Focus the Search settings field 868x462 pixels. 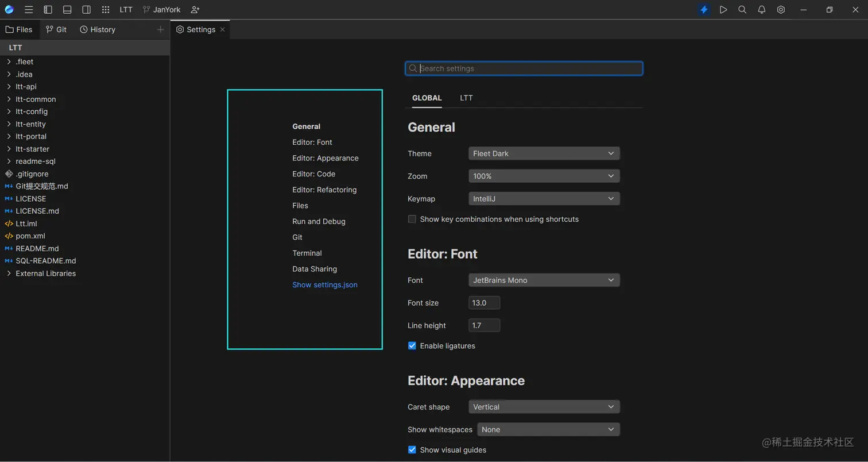tap(524, 68)
